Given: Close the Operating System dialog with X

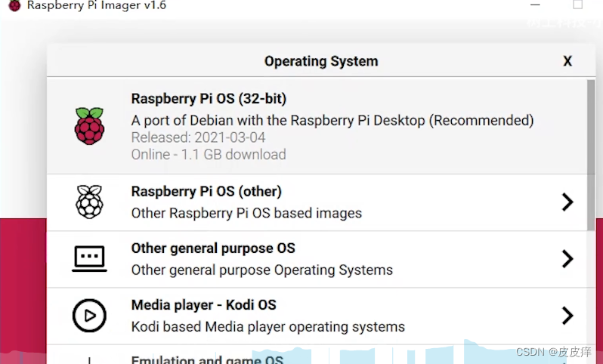Looking at the screenshot, I should click(x=567, y=61).
